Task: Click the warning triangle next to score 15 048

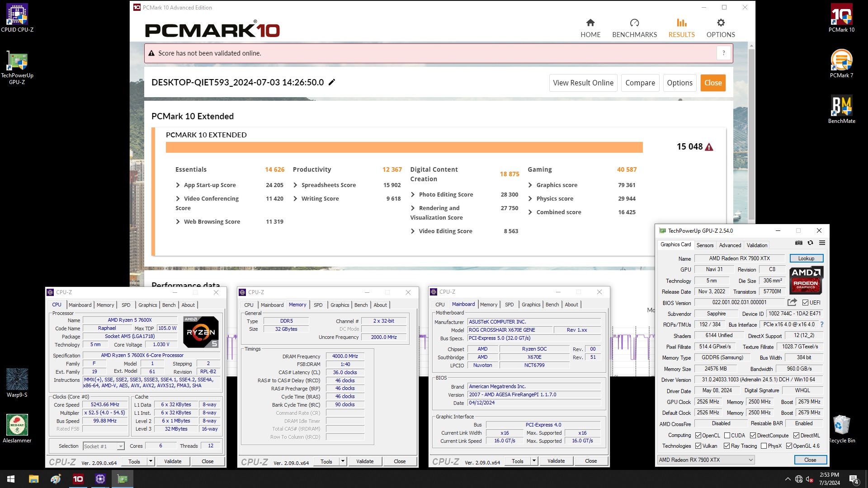Action: tap(709, 147)
